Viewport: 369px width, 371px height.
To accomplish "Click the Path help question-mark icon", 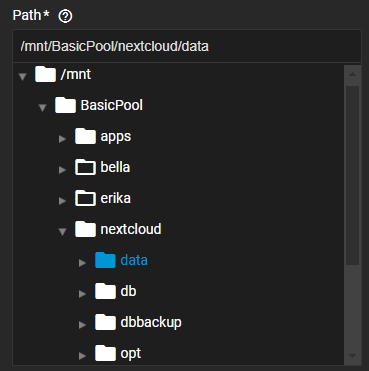I will tap(65, 16).
